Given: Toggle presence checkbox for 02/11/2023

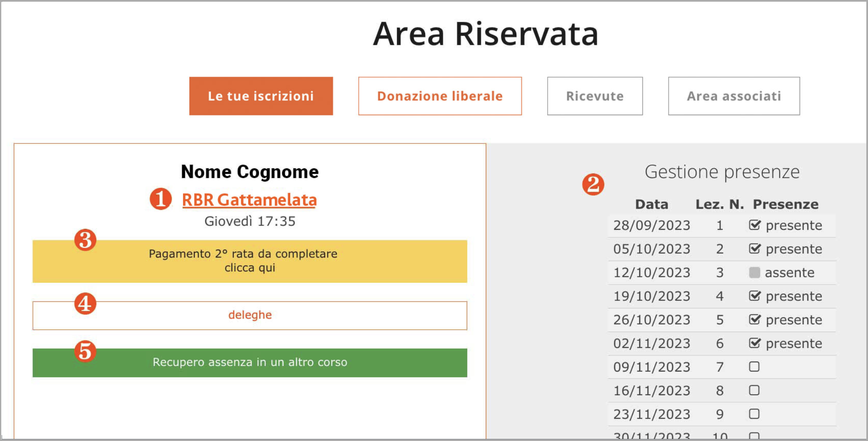Looking at the screenshot, I should pyautogui.click(x=754, y=343).
